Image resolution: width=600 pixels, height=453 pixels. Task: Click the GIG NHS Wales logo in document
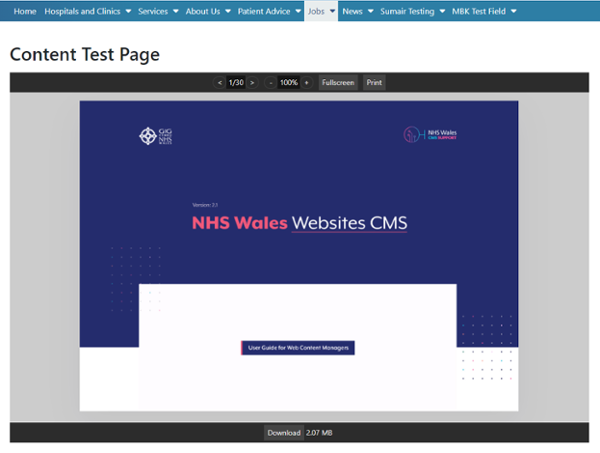[156, 136]
